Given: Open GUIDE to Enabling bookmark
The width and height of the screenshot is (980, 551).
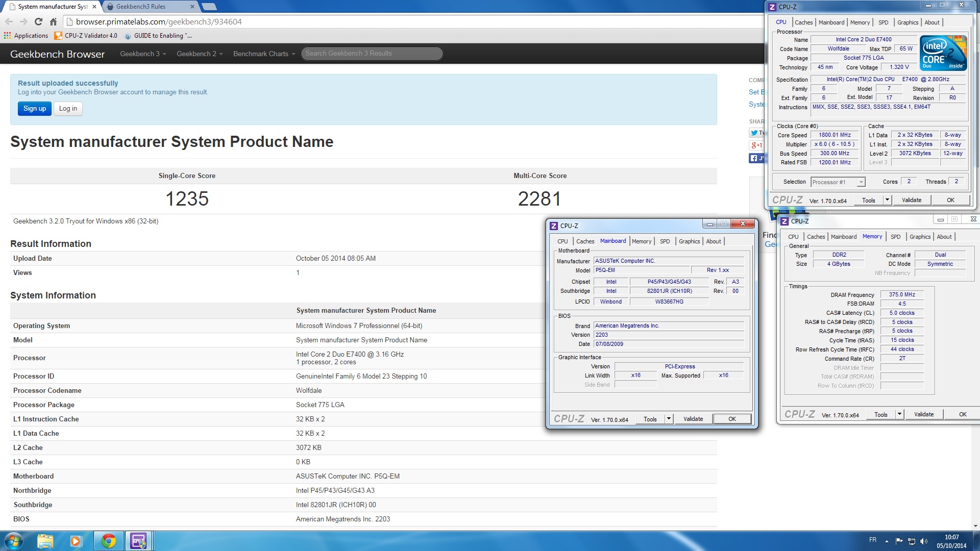Looking at the screenshot, I should (158, 36).
